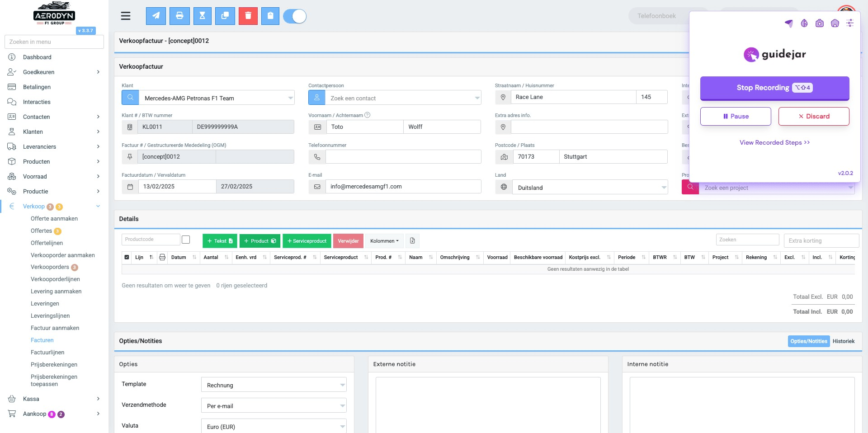The height and width of the screenshot is (433, 868).
Task: Click the phone icon beside Telefoonnummer
Action: (317, 157)
